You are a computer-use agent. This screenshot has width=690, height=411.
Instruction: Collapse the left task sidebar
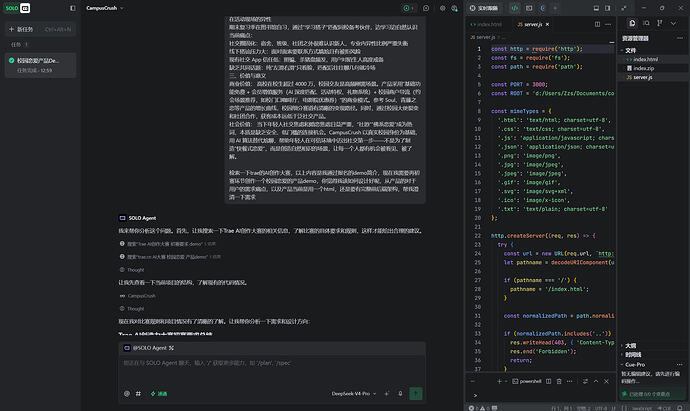pyautogui.click(x=73, y=8)
